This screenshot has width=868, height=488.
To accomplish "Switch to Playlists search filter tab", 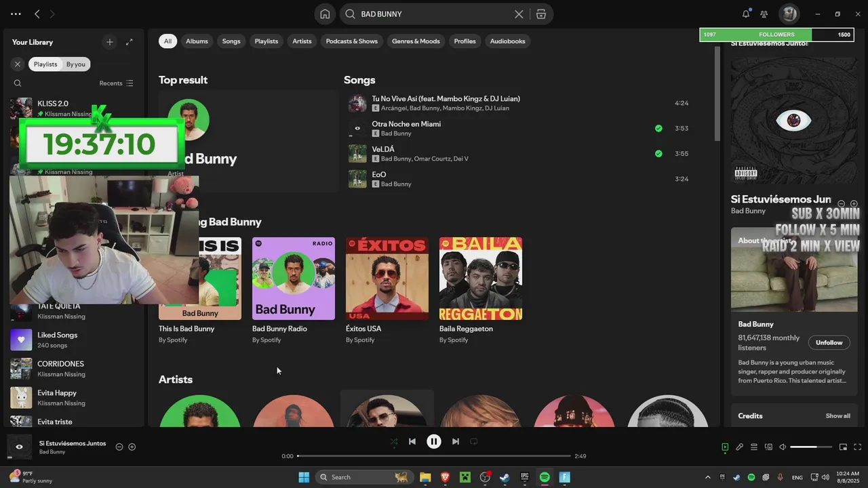I will click(267, 41).
